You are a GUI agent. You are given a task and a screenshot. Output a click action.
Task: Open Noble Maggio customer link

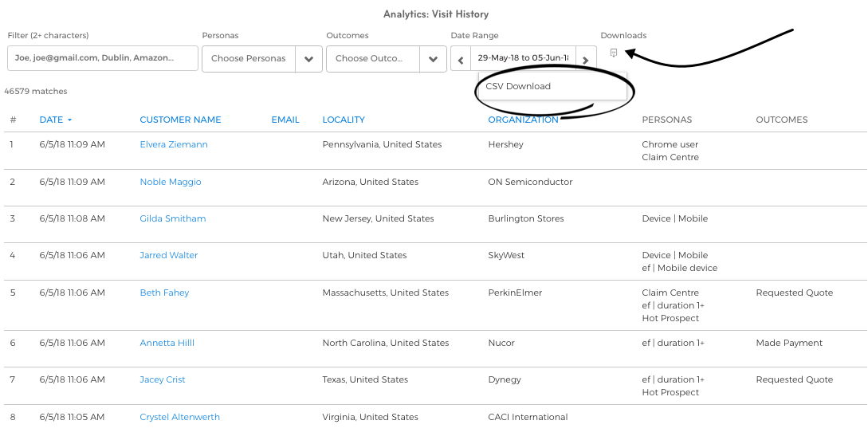171,182
